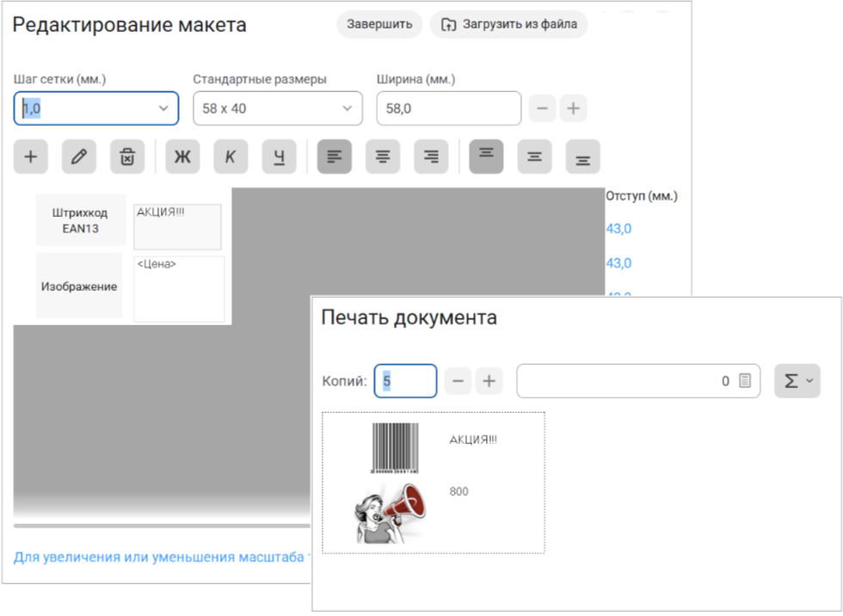The height and width of the screenshot is (616, 843).
Task: Toggle bold Ж formatting
Action: (x=182, y=157)
